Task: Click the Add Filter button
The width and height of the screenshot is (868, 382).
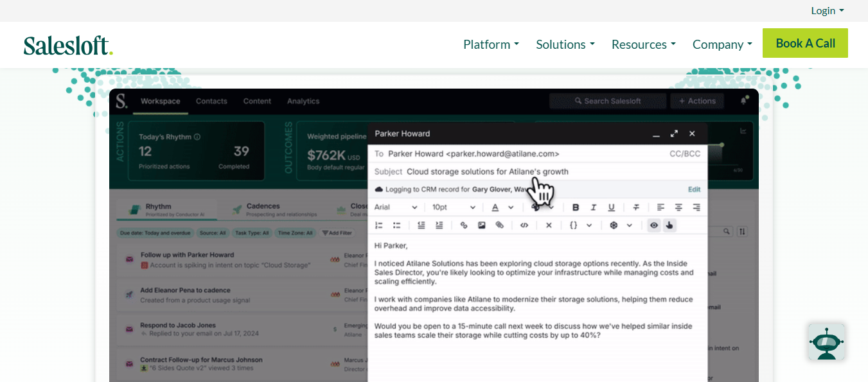Action: (337, 233)
